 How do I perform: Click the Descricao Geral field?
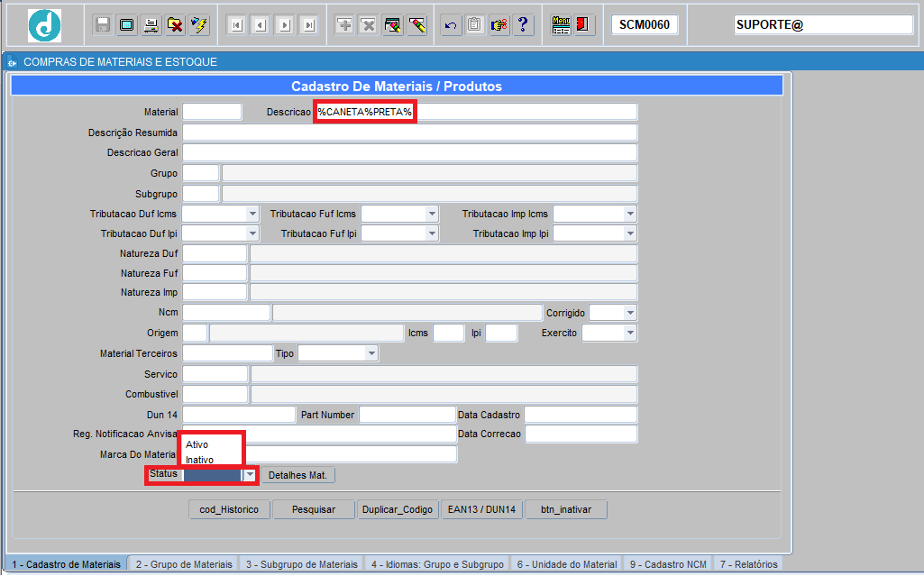pyautogui.click(x=409, y=152)
